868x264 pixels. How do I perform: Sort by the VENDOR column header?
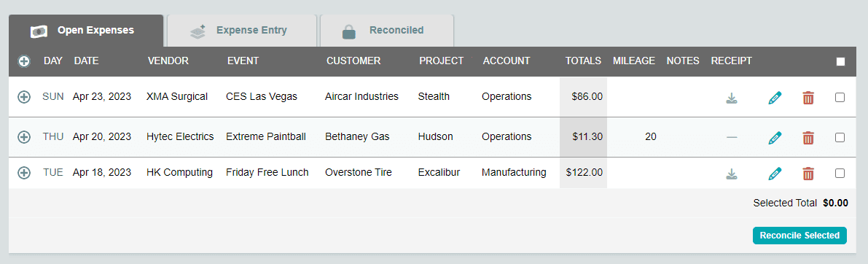coord(168,61)
